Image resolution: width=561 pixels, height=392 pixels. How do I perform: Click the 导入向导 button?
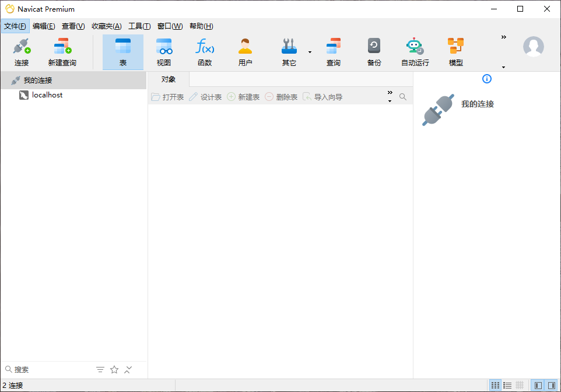[x=322, y=97]
